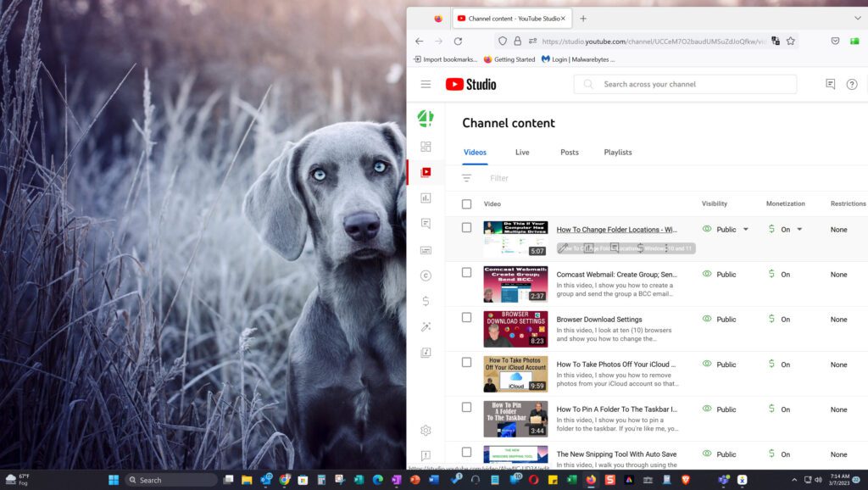The height and width of the screenshot is (490, 868).
Task: Show hidden system tray icons
Action: click(x=793, y=480)
